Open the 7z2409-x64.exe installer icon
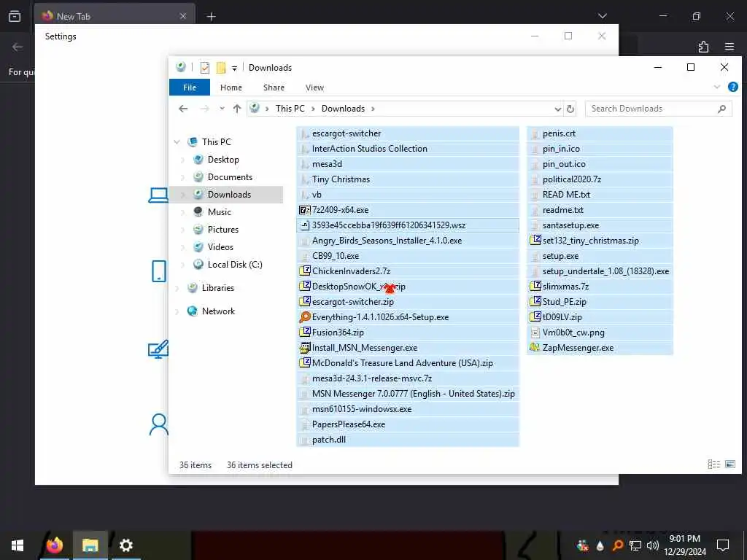 [304, 210]
